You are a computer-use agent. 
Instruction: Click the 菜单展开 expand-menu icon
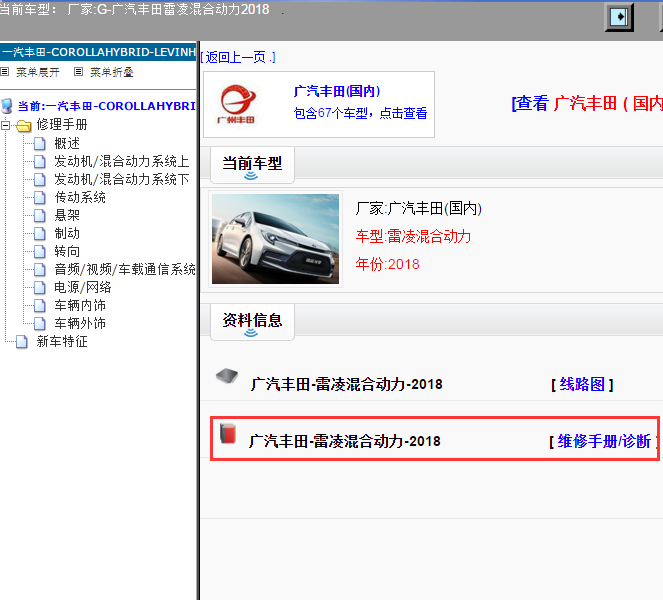(x=5, y=71)
